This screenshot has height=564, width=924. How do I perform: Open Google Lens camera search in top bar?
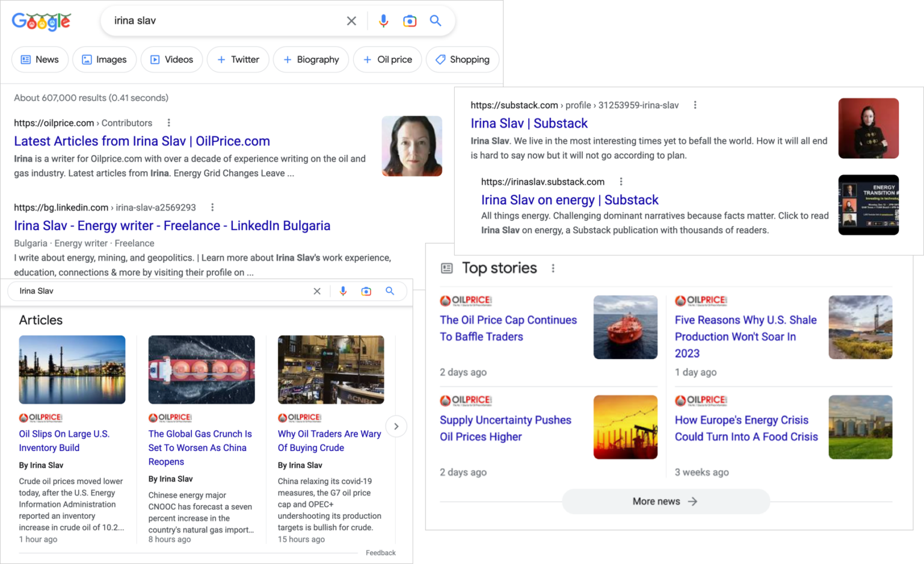tap(410, 21)
